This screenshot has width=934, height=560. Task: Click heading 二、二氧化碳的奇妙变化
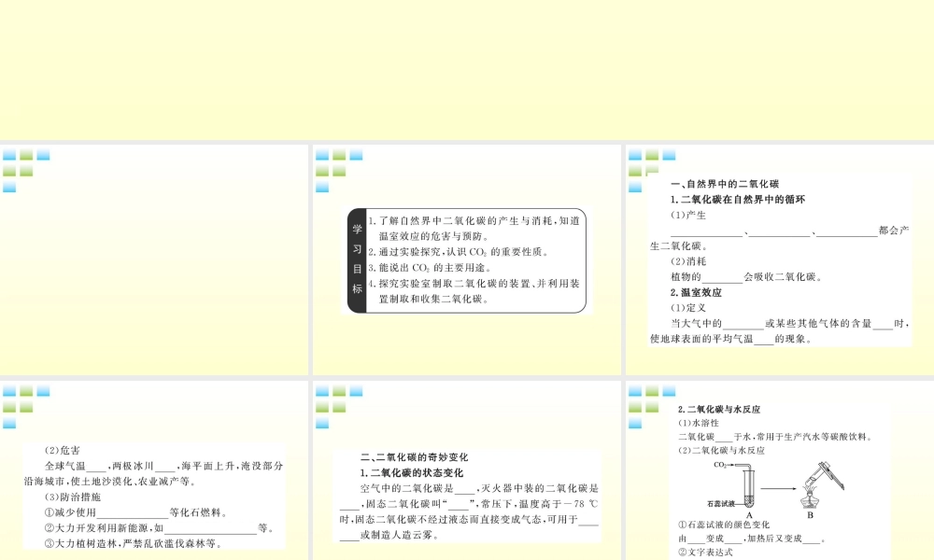coord(414,457)
